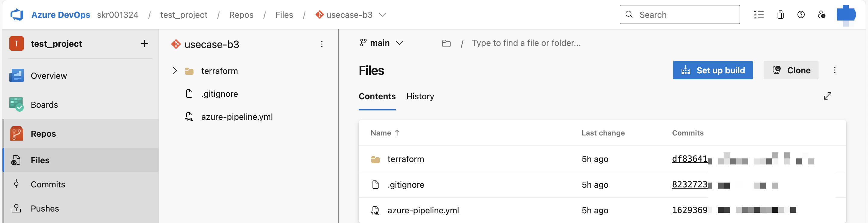Click the Azure DevOps logo icon
This screenshot has height=223, width=868.
point(17,15)
